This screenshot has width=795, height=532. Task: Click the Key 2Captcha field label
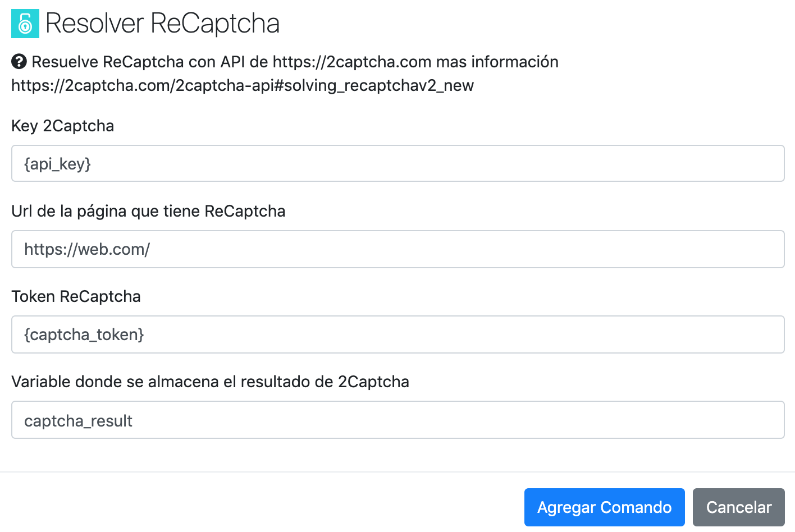(x=62, y=126)
